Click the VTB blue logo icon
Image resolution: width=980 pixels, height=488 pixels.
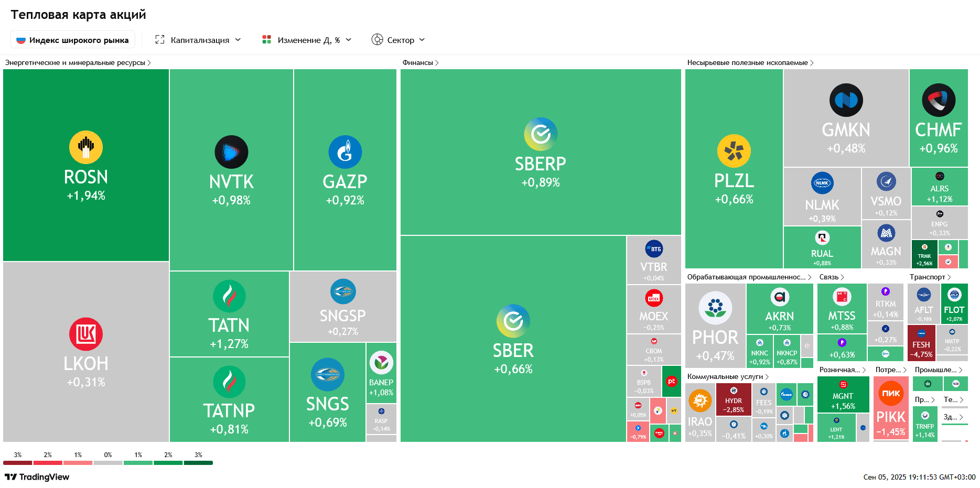coord(654,249)
